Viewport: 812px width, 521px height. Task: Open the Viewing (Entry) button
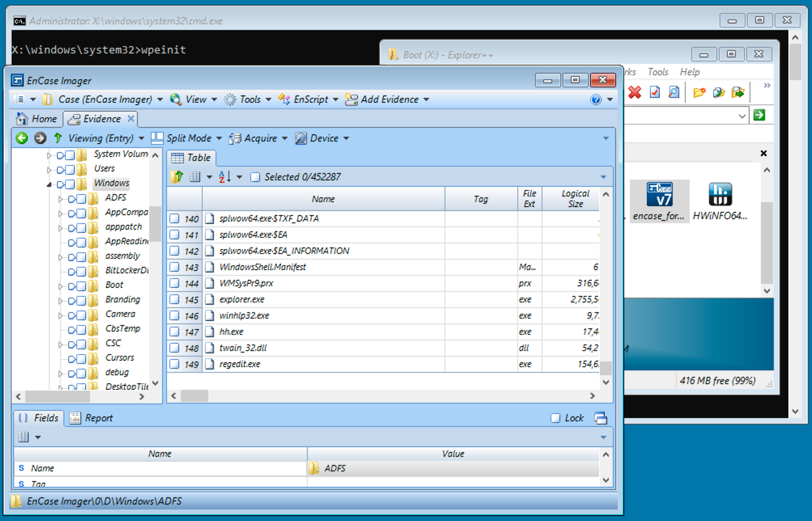point(107,138)
